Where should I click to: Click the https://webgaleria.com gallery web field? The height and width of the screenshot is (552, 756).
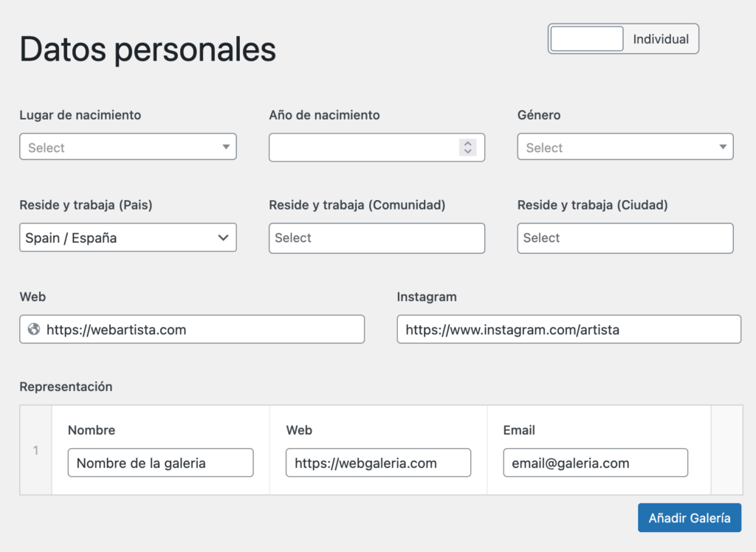pyautogui.click(x=378, y=463)
